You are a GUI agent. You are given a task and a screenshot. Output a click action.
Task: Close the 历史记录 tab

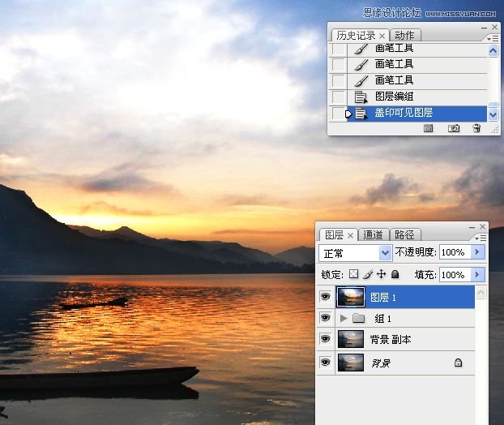click(382, 36)
